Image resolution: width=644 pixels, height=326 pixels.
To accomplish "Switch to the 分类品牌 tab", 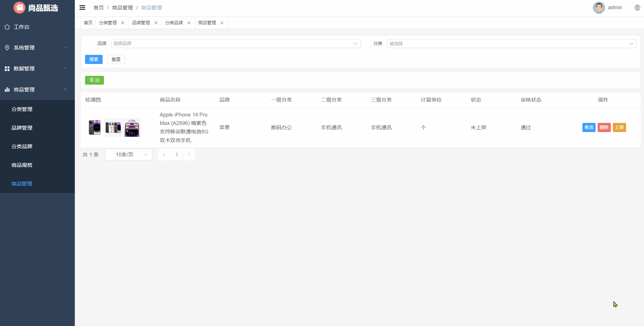I will (x=174, y=23).
